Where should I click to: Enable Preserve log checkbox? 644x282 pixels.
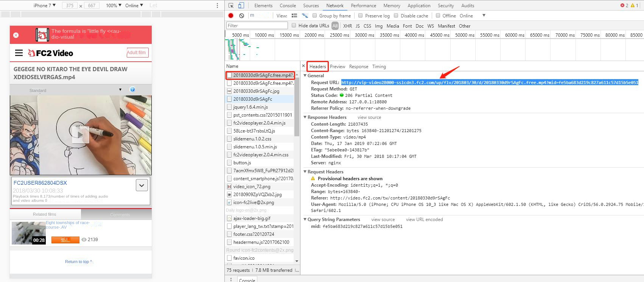(360, 16)
